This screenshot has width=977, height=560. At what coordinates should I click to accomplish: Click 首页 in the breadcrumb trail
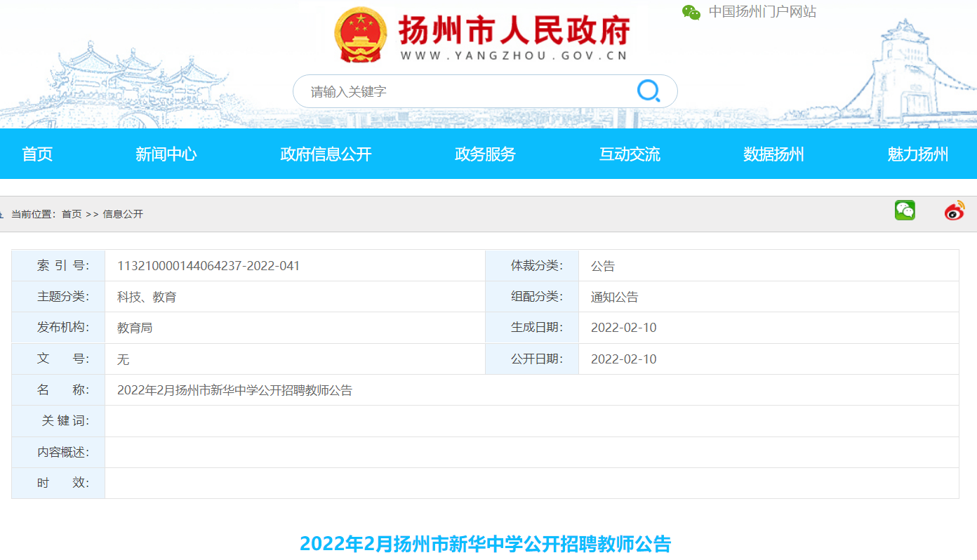[x=72, y=214]
